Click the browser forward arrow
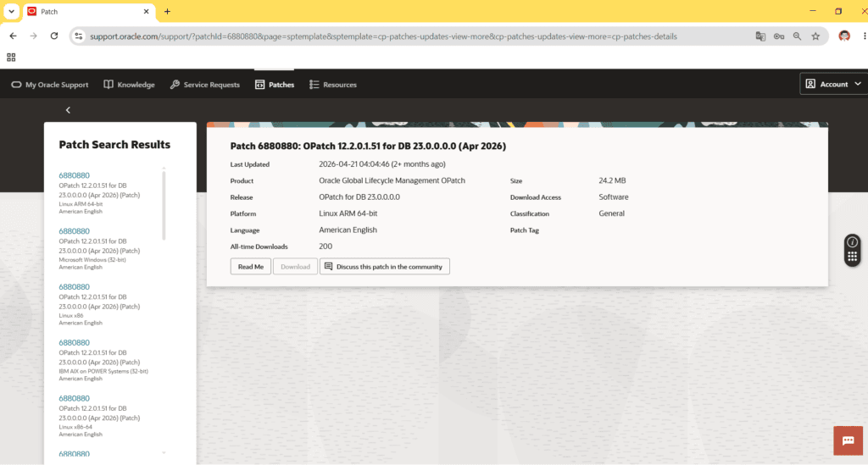 (33, 36)
